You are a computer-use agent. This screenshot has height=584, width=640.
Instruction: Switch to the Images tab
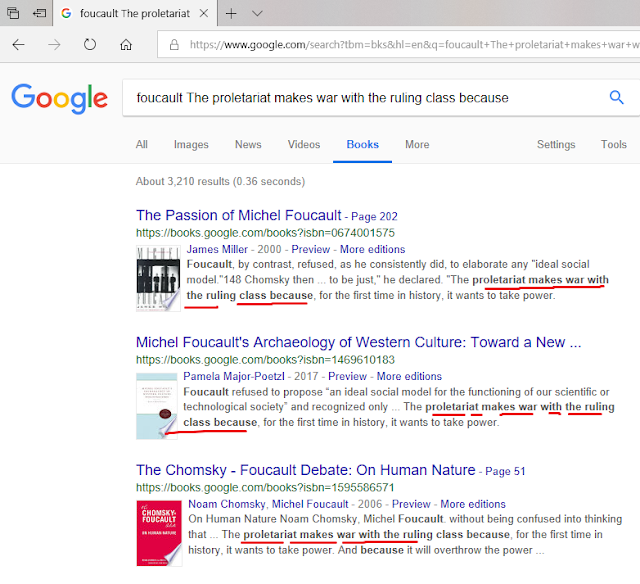pos(191,144)
